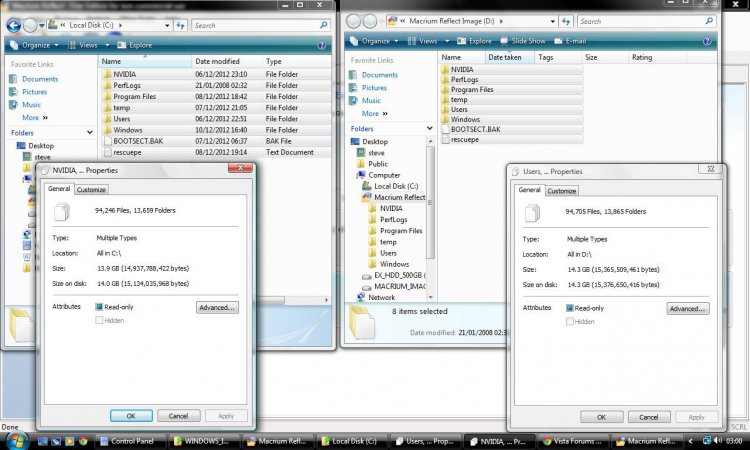Switch to General tab in Users Properties
Screen dimensions: 750x450
coord(529,190)
